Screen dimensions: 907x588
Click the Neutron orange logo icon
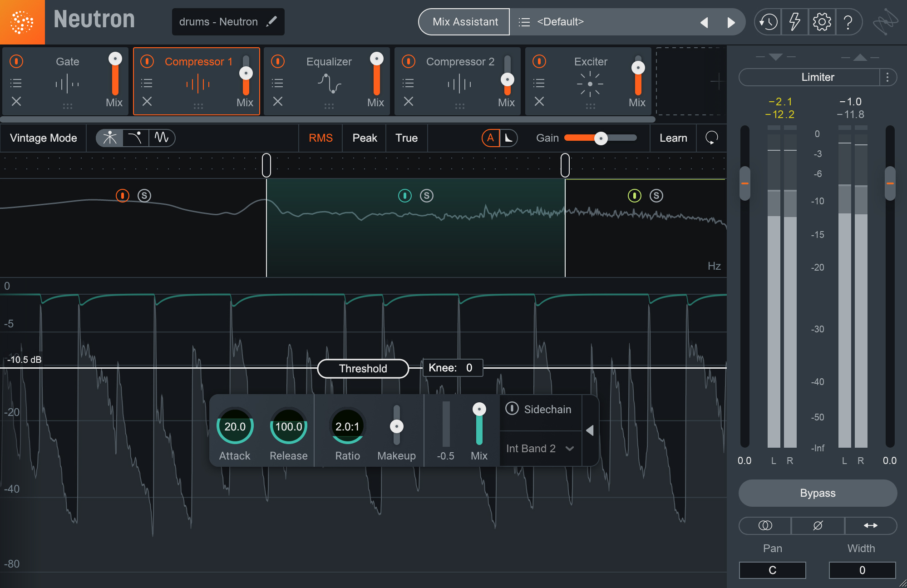click(22, 22)
